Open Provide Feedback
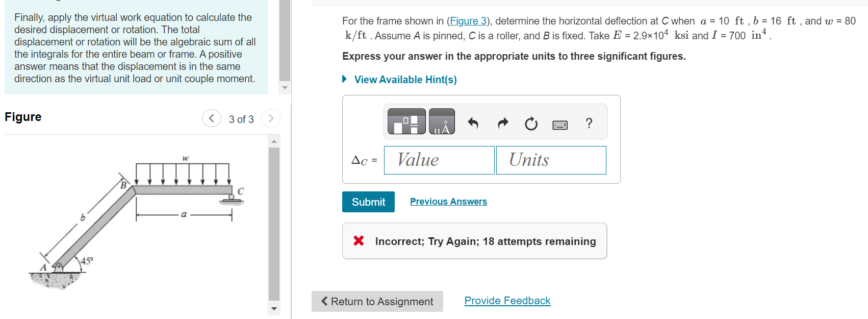 tap(507, 301)
